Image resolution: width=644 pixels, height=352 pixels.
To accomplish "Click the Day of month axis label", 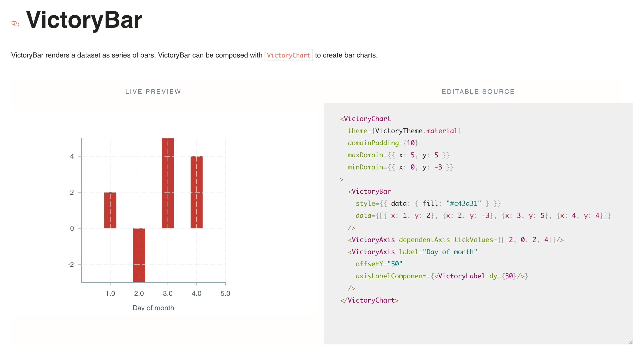I will [x=153, y=308].
